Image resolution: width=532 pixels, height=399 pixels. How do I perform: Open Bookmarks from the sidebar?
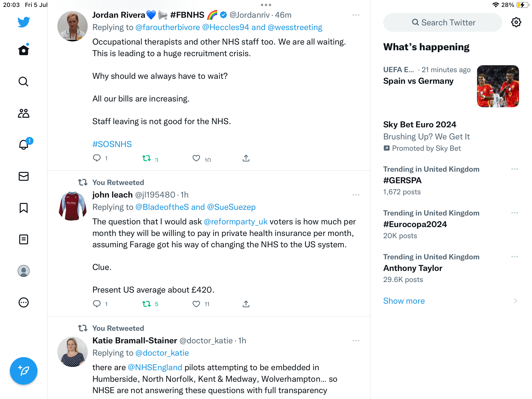(24, 208)
